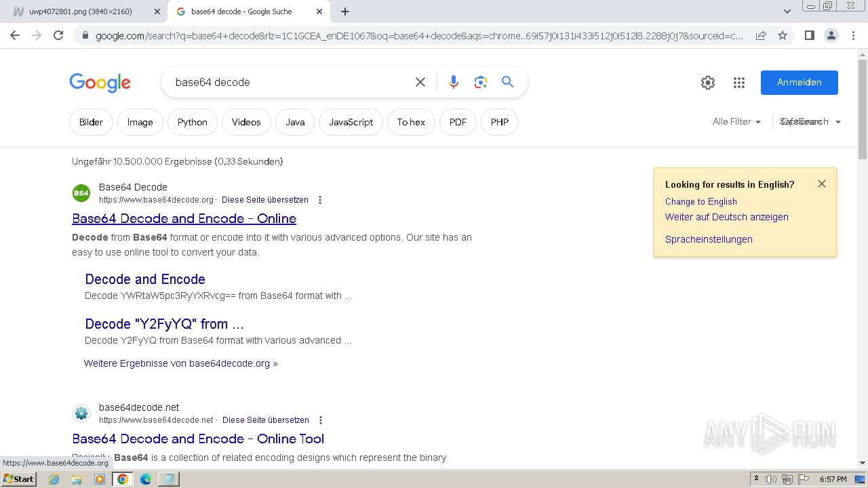Start voice search with microphone
This screenshot has width=868, height=488.
[x=454, y=82]
